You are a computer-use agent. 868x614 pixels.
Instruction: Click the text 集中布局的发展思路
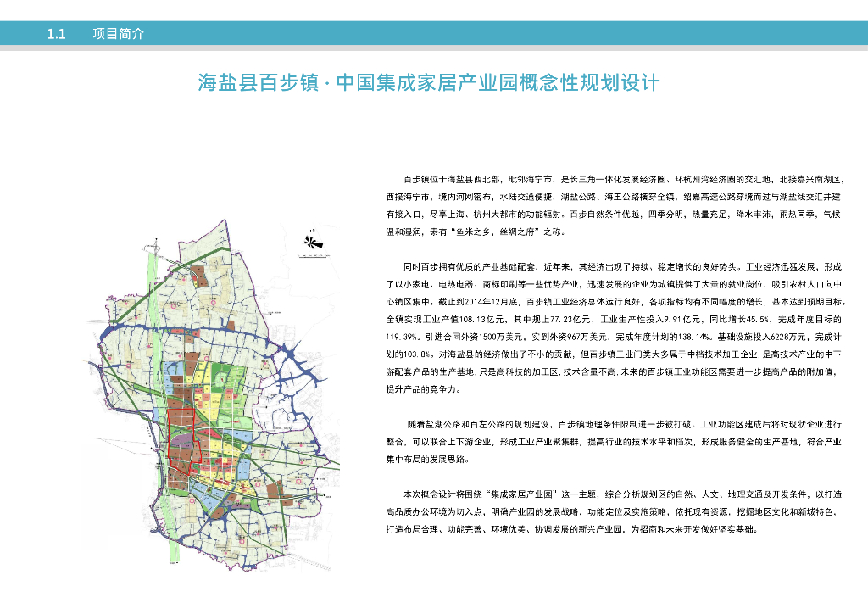[426, 459]
